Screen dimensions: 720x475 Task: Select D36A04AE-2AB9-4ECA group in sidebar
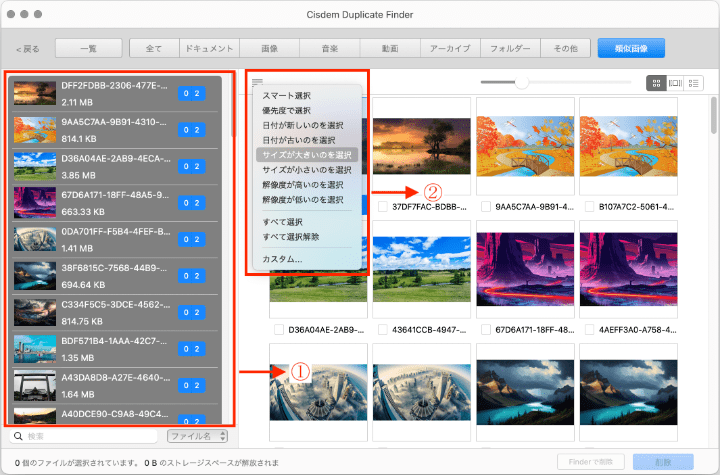click(x=115, y=166)
